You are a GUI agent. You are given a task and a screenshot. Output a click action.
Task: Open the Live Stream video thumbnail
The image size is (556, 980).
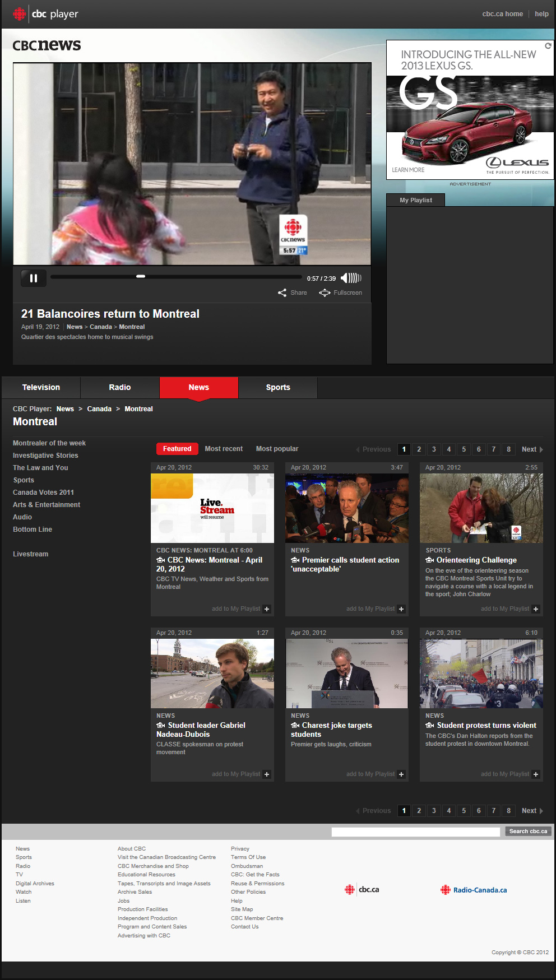[x=212, y=508]
